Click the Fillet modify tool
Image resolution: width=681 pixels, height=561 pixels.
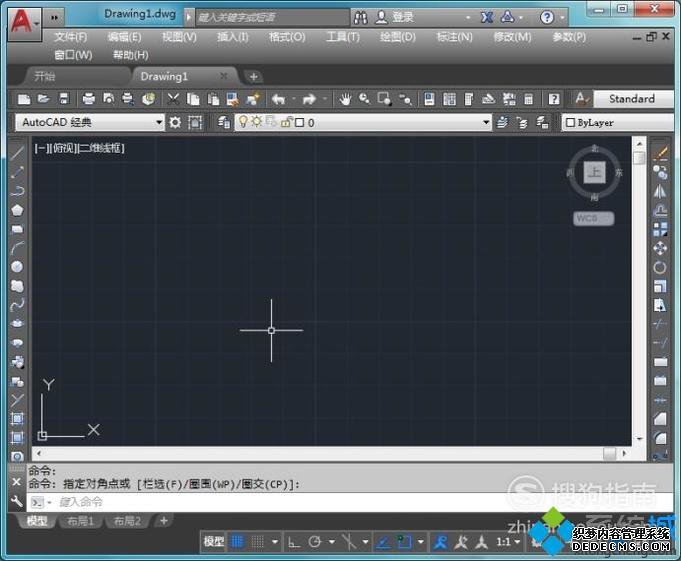pos(660,438)
